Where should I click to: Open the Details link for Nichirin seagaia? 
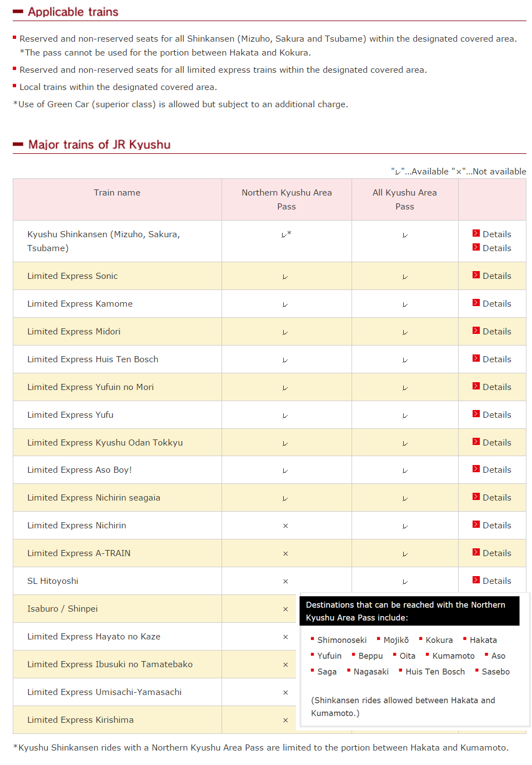coord(496,498)
